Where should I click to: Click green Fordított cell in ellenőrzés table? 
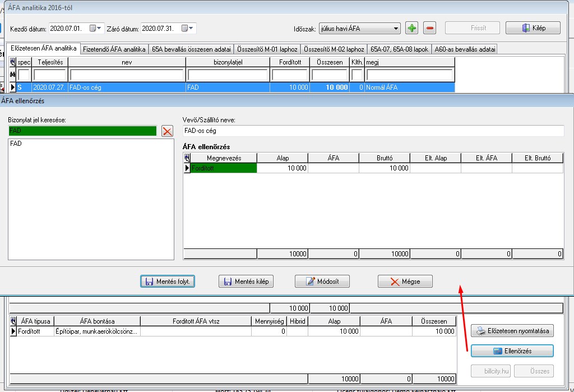224,168
